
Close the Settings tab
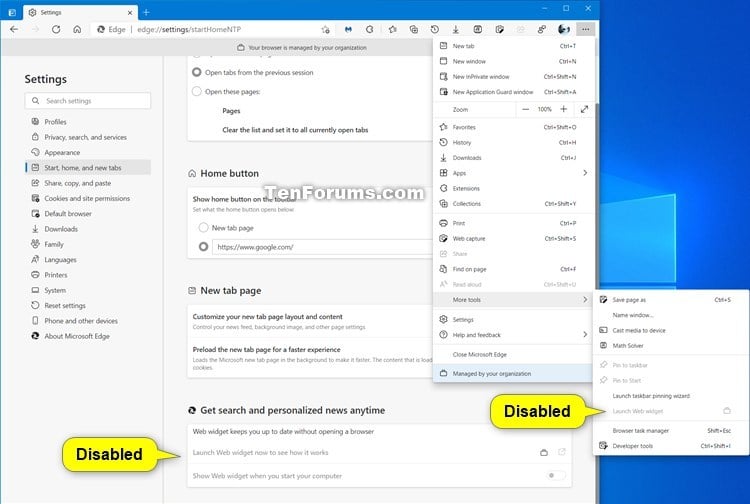pos(130,13)
